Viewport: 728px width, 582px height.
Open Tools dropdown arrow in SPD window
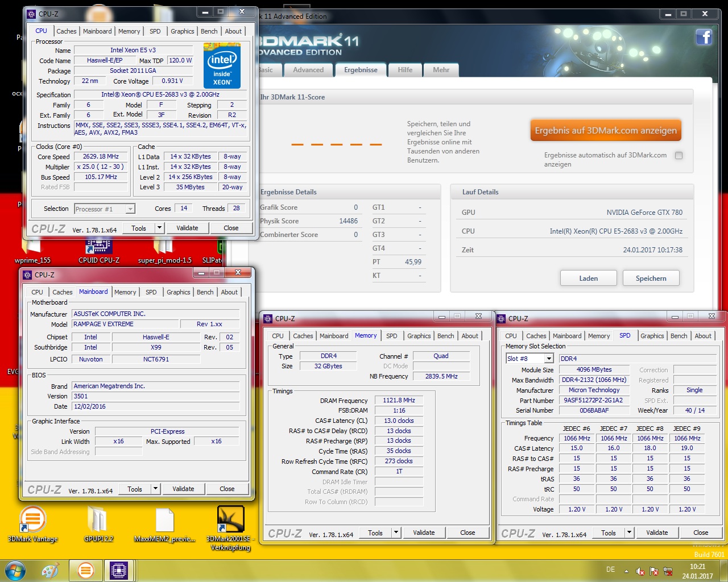[629, 533]
